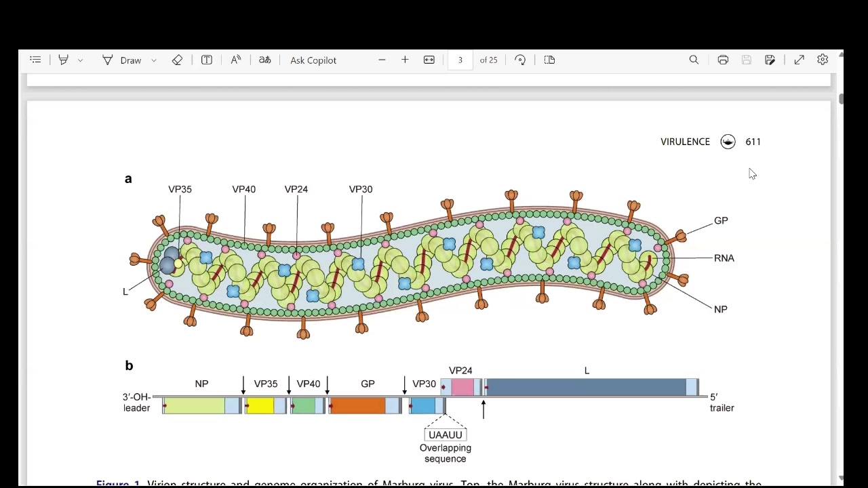Rotate the PDF page
Viewport: 868px width, 488px height.
click(520, 60)
